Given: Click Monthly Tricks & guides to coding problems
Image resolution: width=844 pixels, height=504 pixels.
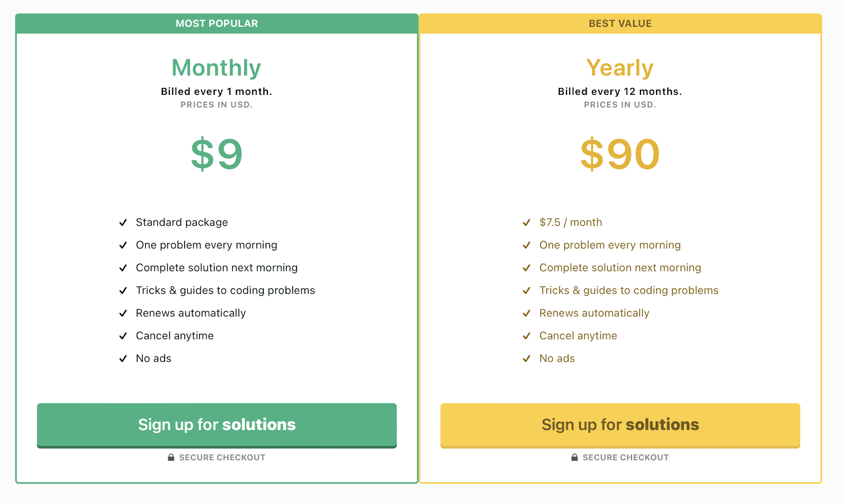Looking at the screenshot, I should (225, 290).
